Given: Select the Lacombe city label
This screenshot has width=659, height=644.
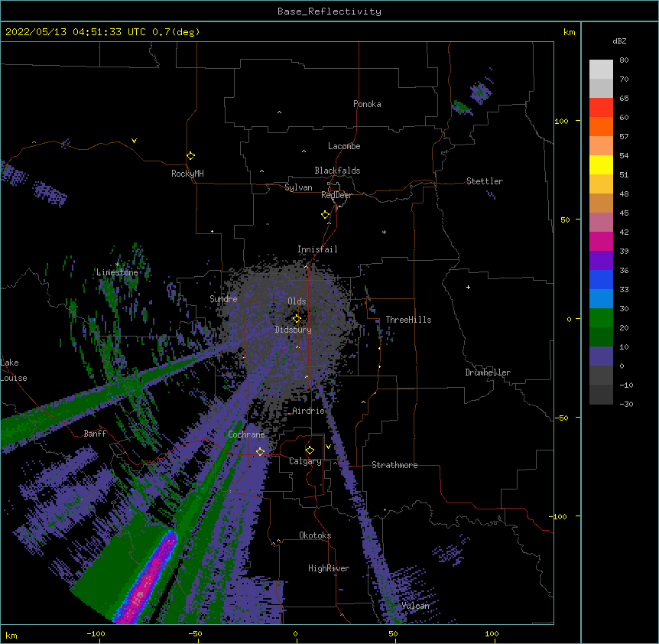Looking at the screenshot, I should click(x=344, y=146).
